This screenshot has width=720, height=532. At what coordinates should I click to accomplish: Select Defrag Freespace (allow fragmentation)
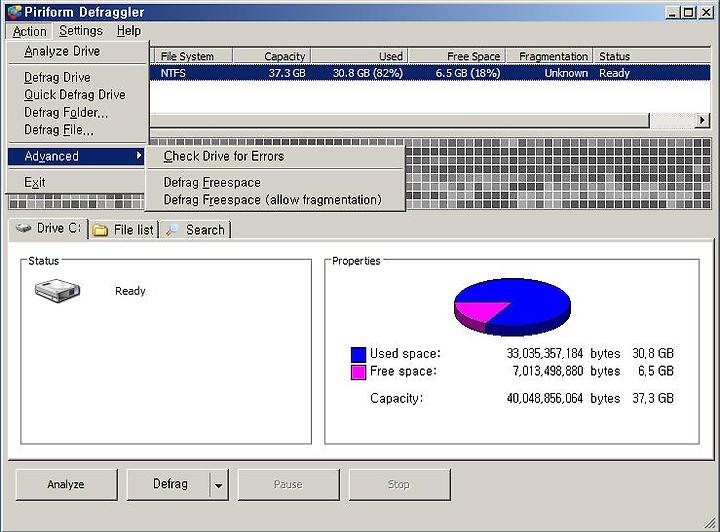coord(275,200)
